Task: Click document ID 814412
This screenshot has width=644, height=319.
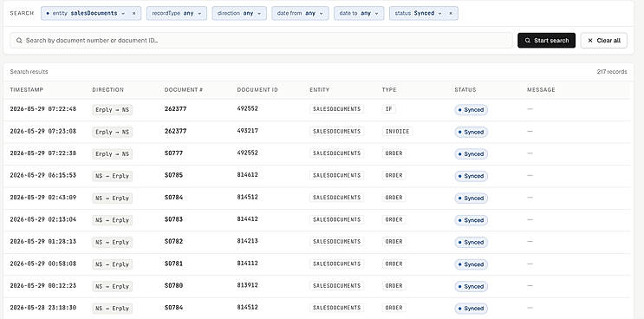Action: click(247, 218)
